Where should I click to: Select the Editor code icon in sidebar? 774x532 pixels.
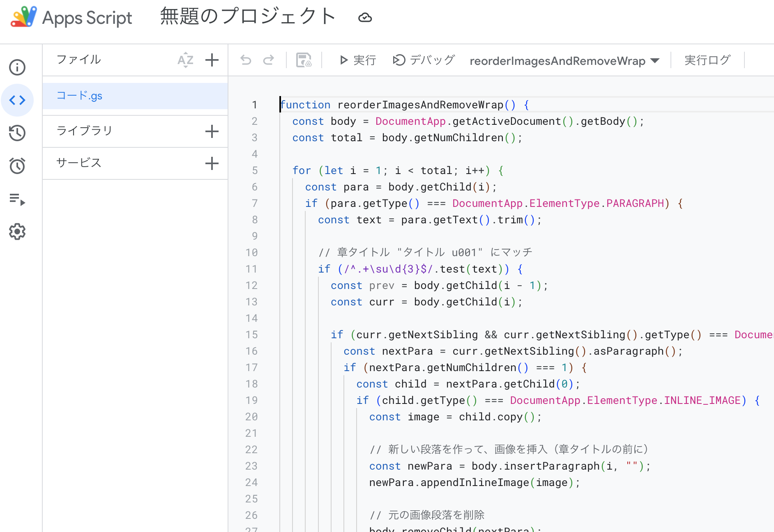pyautogui.click(x=17, y=100)
